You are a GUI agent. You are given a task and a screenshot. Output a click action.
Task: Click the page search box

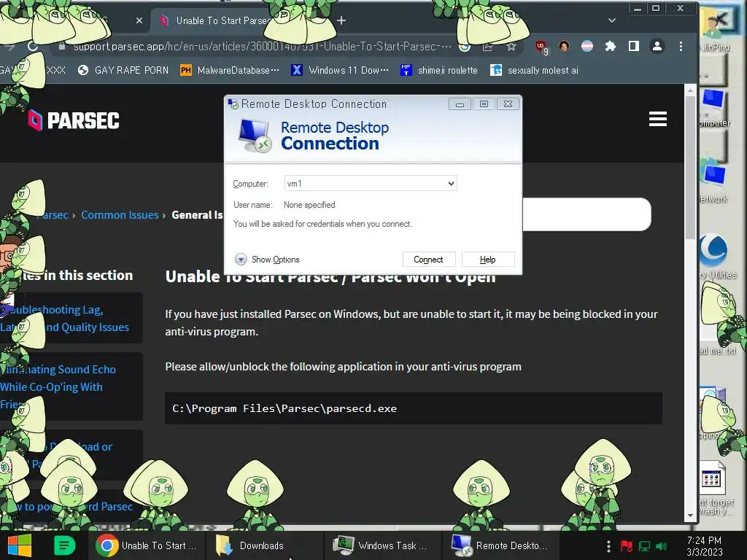coord(587,214)
